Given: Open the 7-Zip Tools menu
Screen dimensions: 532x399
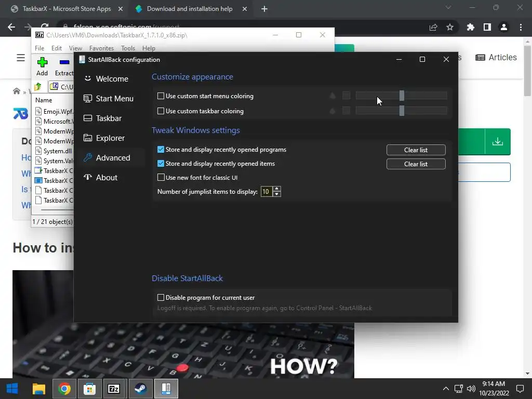Looking at the screenshot, I should point(128,48).
